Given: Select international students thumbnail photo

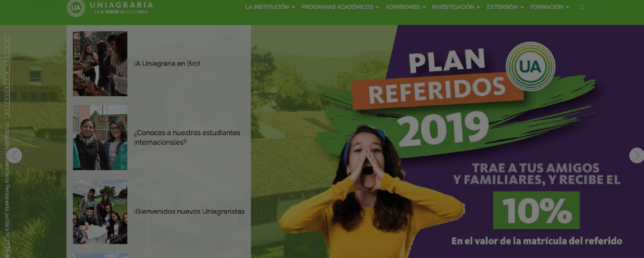Looking at the screenshot, I should click(100, 138).
